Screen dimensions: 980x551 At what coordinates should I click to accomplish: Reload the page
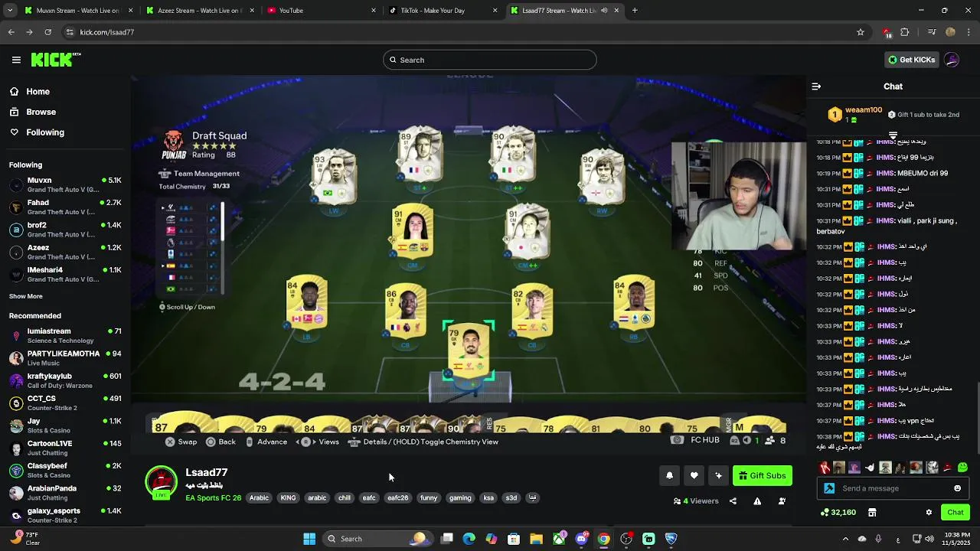tap(47, 32)
